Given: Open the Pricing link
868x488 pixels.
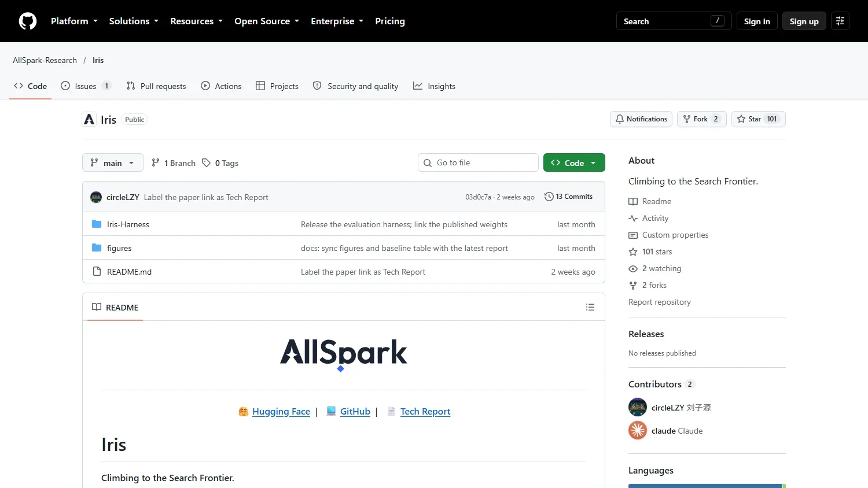Looking at the screenshot, I should coord(390,21).
